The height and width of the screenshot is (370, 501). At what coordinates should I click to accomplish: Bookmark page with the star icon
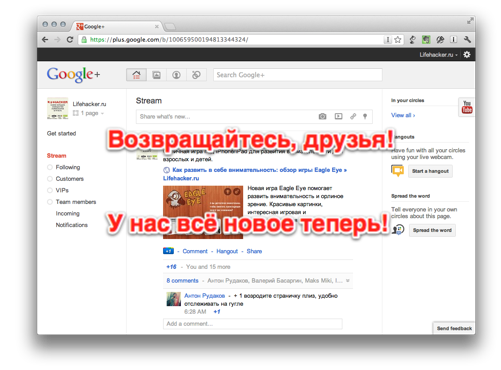[398, 40]
